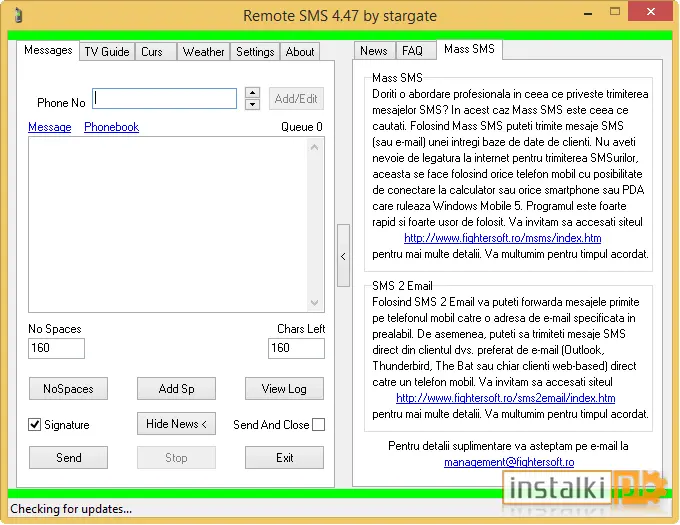The image size is (680, 525).
Task: Click the Add Sp button
Action: tap(177, 388)
